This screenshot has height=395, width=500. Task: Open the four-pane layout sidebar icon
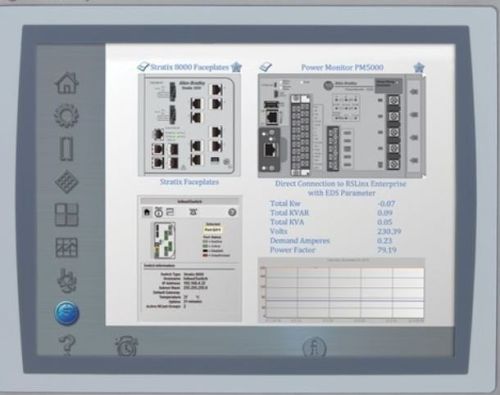pos(67,215)
